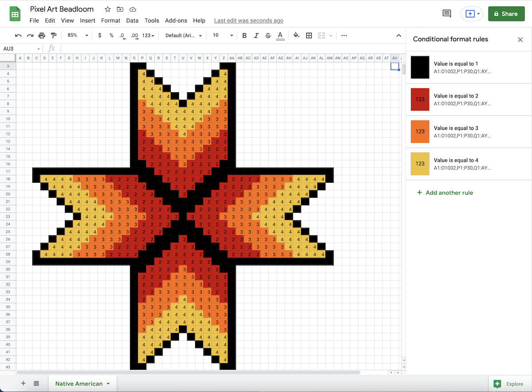
Task: Toggle strikethrough formatting
Action: coord(268,35)
